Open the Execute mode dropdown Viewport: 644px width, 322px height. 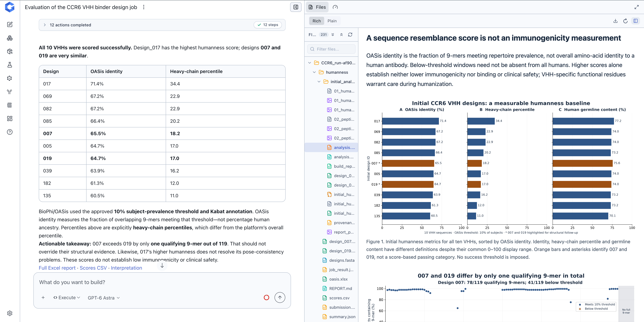click(67, 297)
